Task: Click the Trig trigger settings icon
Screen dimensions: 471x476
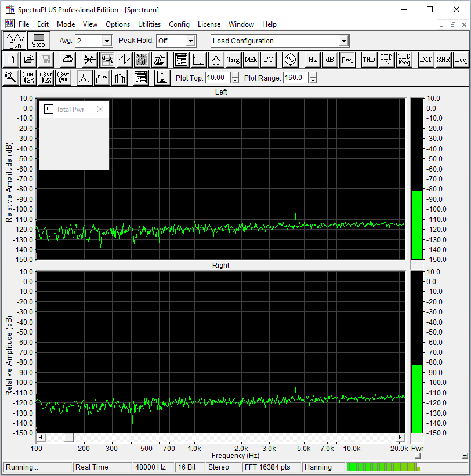Action: (233, 59)
